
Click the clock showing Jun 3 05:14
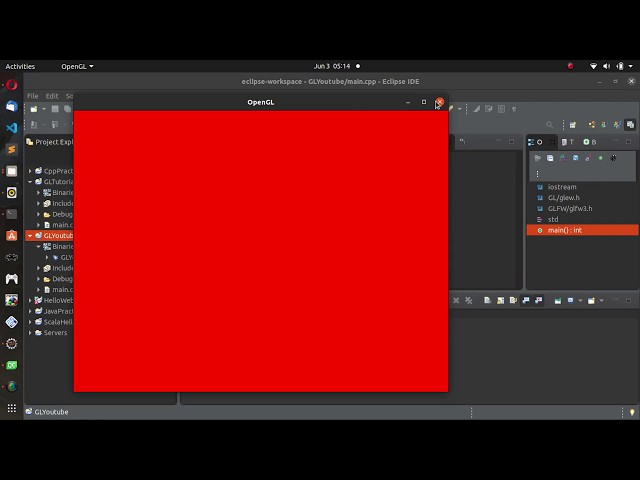332,66
